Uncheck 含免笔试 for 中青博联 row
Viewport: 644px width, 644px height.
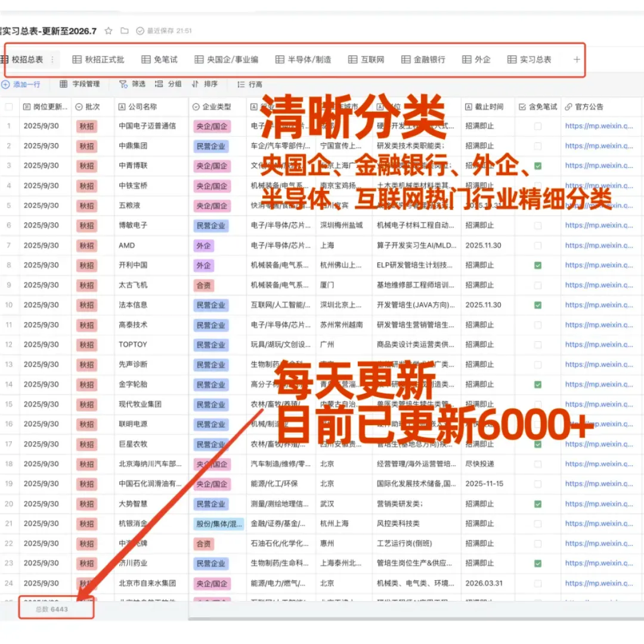538,166
